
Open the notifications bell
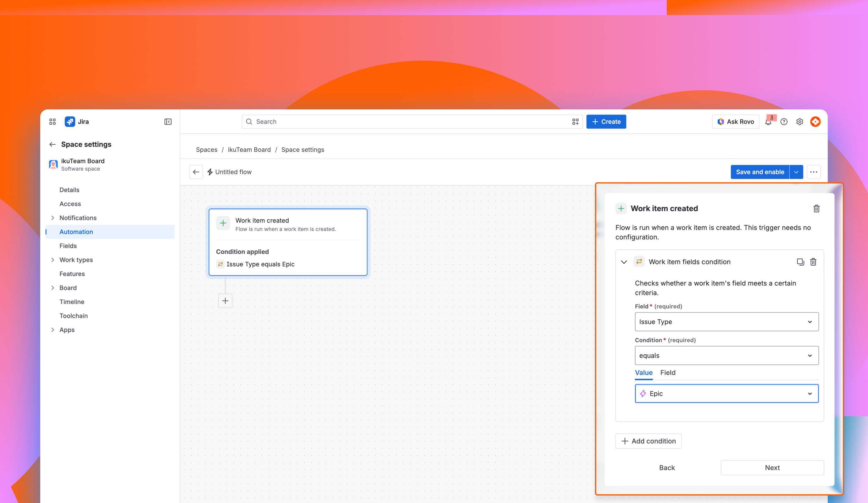tap(768, 122)
